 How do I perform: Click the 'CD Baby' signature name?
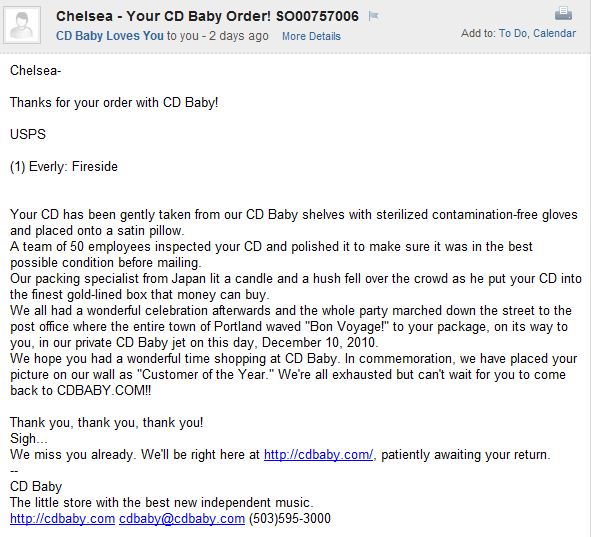36,487
